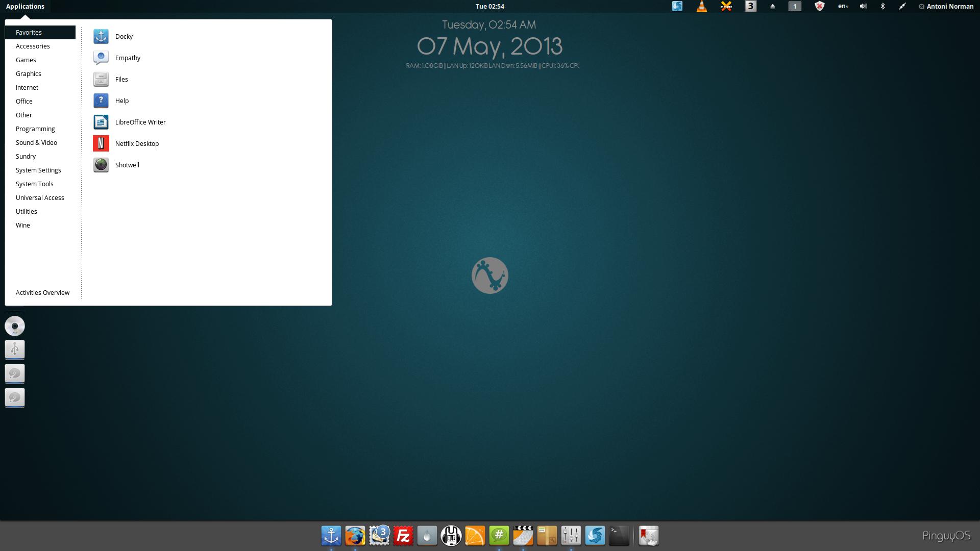Viewport: 980px width, 551px height.
Task: Click the Mumble headset dock icon
Action: click(451, 536)
